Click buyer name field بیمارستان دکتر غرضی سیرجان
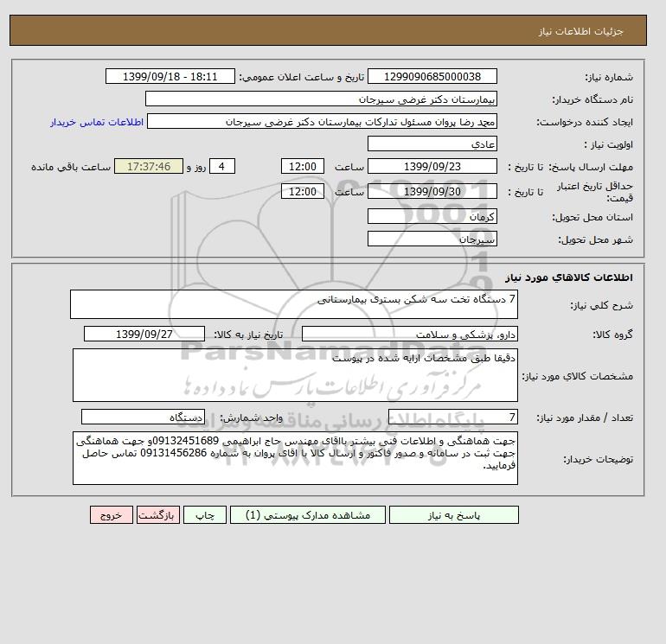Image resolution: width=666 pixels, height=644 pixels. [x=321, y=99]
